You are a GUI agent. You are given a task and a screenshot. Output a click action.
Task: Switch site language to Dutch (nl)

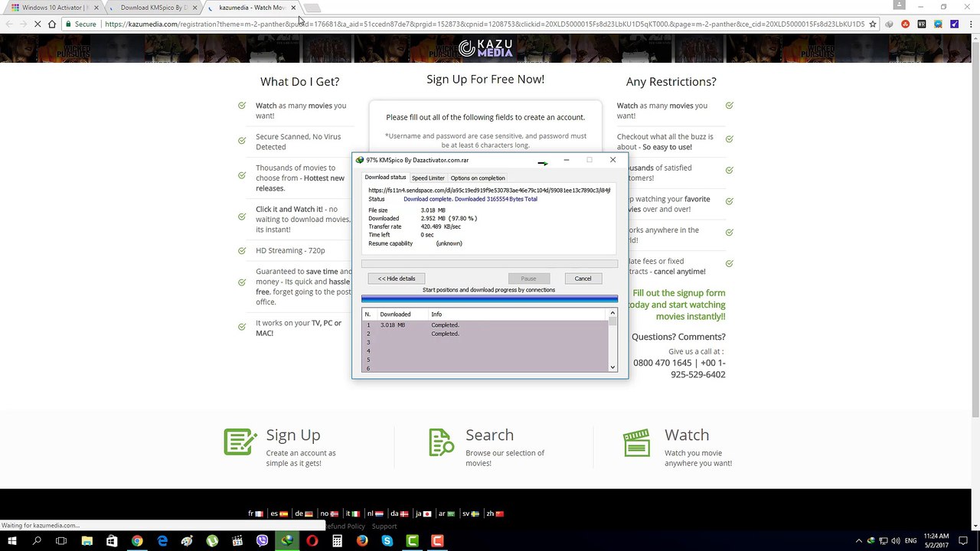pos(375,514)
